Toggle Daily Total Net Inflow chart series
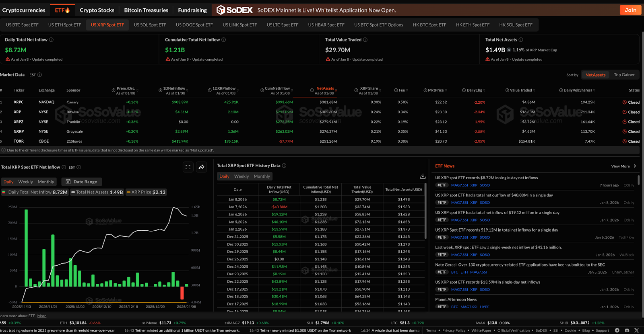Screen dimensions: 644x334 point(35,192)
